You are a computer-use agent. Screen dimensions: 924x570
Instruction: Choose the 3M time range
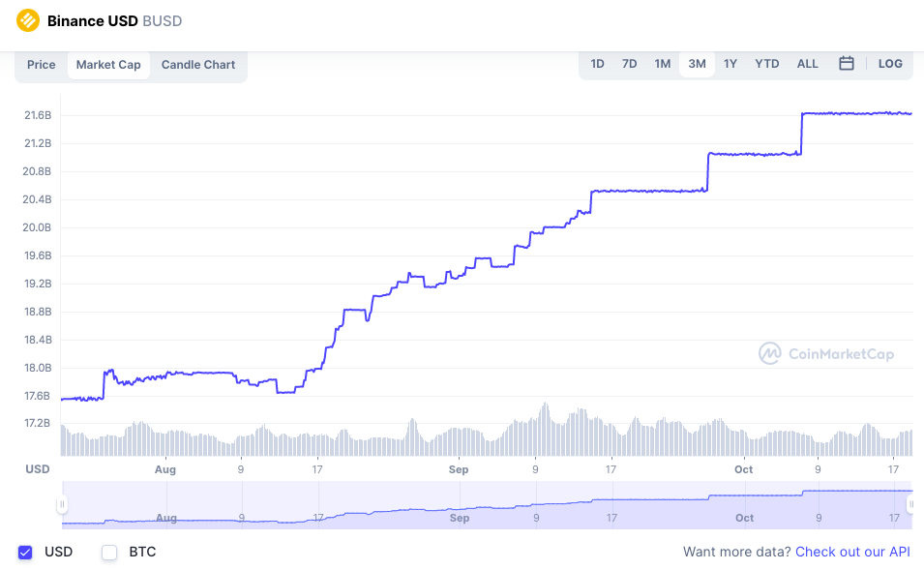click(x=698, y=64)
